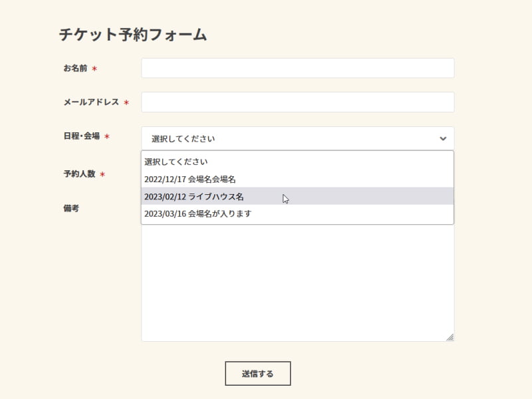Click inside the メールアドレス text field
This screenshot has height=399, width=532.
click(x=297, y=102)
